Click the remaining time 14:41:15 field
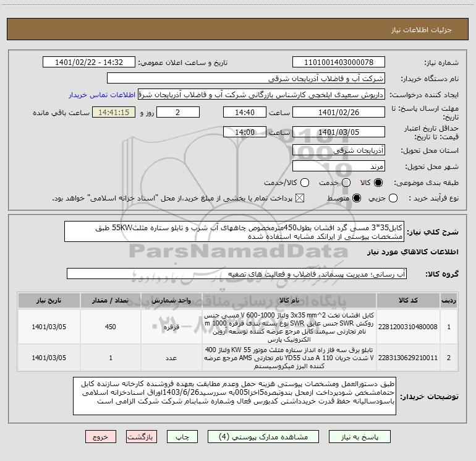476x461 pixels. pyautogui.click(x=114, y=112)
